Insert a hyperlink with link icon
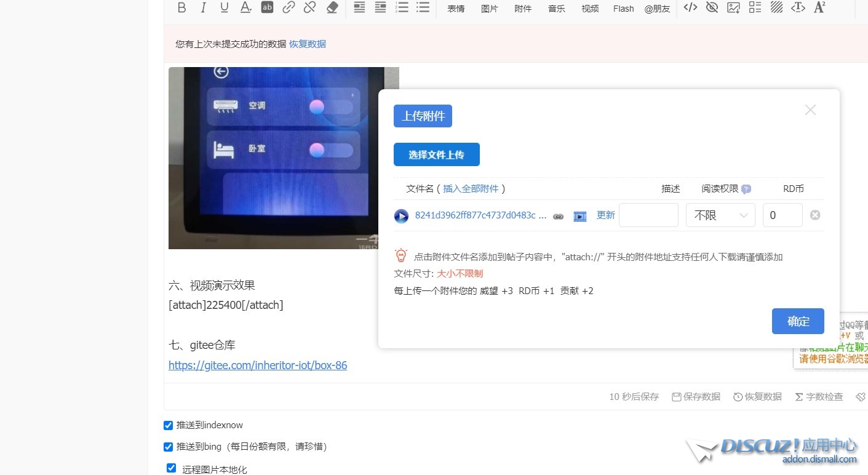Image resolution: width=868 pixels, height=475 pixels. [289, 7]
